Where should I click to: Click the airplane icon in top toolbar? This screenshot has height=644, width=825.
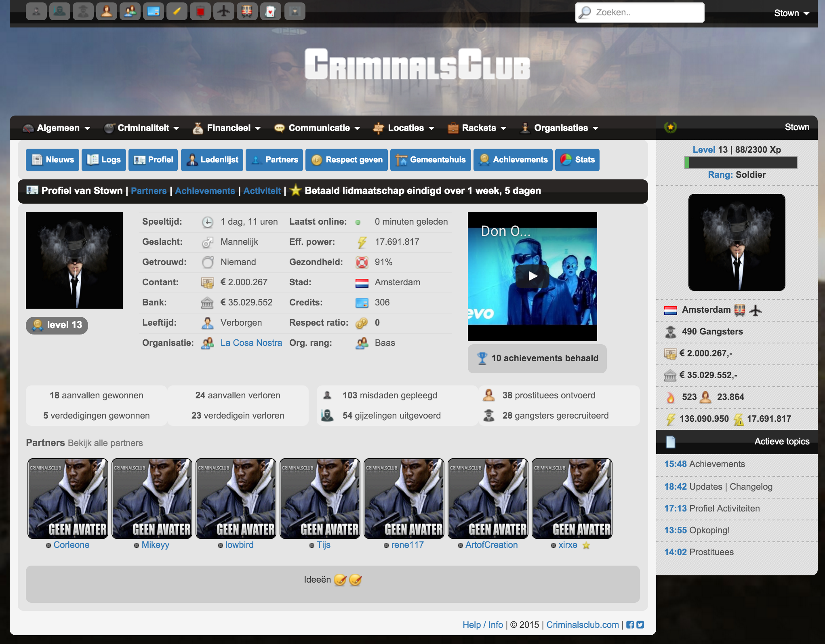tap(223, 12)
